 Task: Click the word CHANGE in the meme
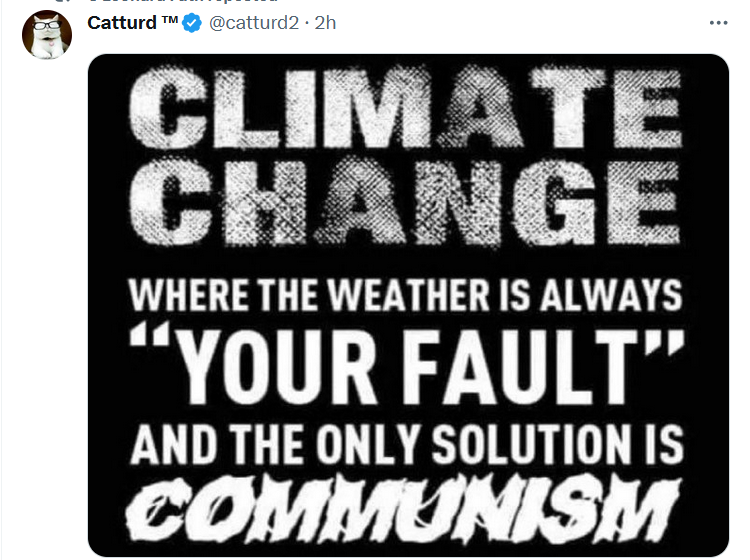[405, 201]
